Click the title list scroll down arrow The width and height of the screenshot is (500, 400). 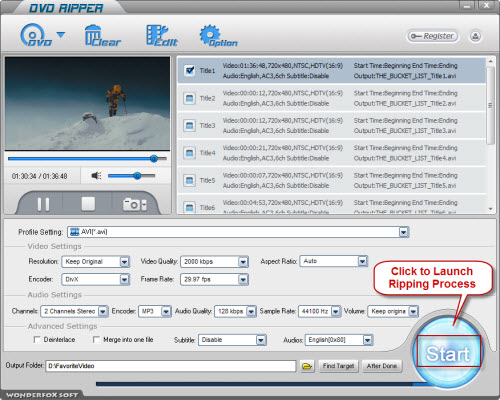point(490,209)
